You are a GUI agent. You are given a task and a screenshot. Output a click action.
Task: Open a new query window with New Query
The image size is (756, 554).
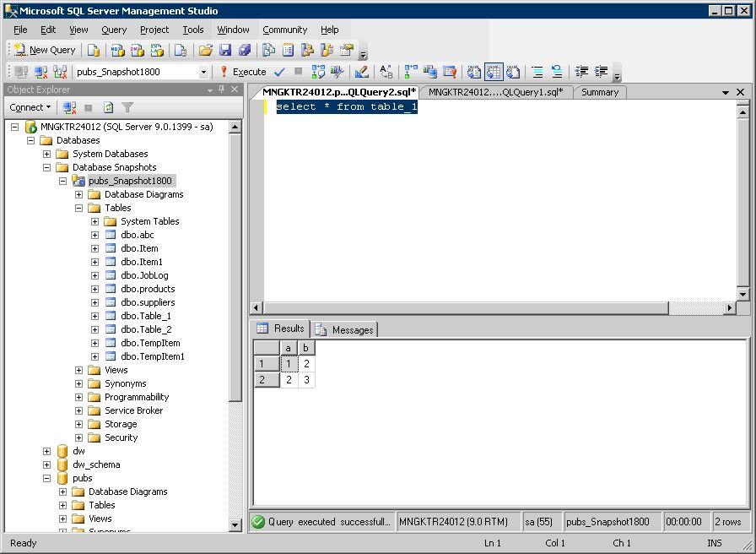pos(44,50)
